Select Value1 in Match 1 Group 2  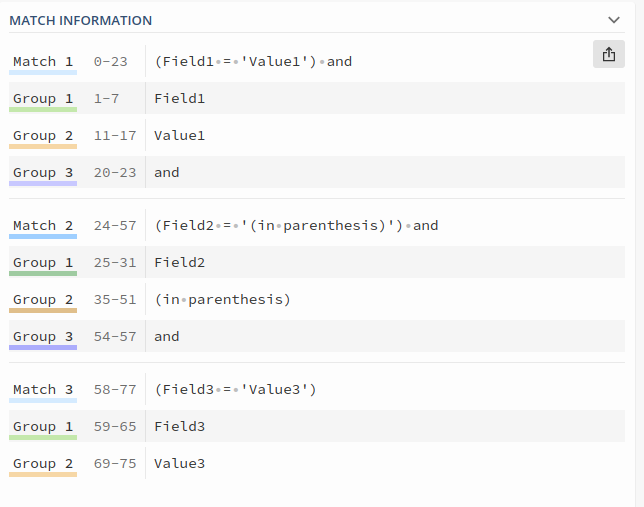[179, 136]
